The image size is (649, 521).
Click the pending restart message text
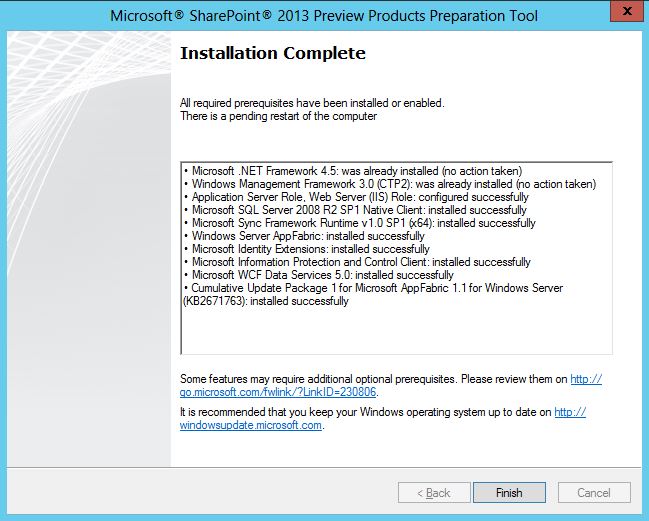pos(278,116)
